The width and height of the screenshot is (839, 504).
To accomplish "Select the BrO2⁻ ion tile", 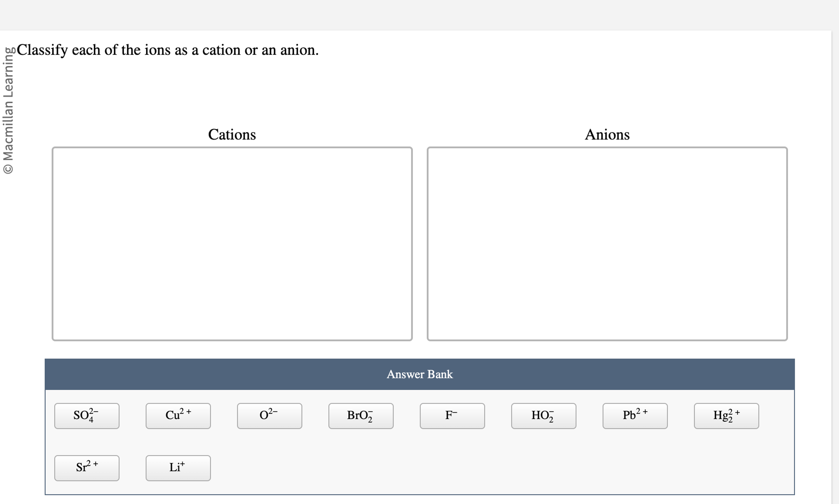I will coord(360,416).
